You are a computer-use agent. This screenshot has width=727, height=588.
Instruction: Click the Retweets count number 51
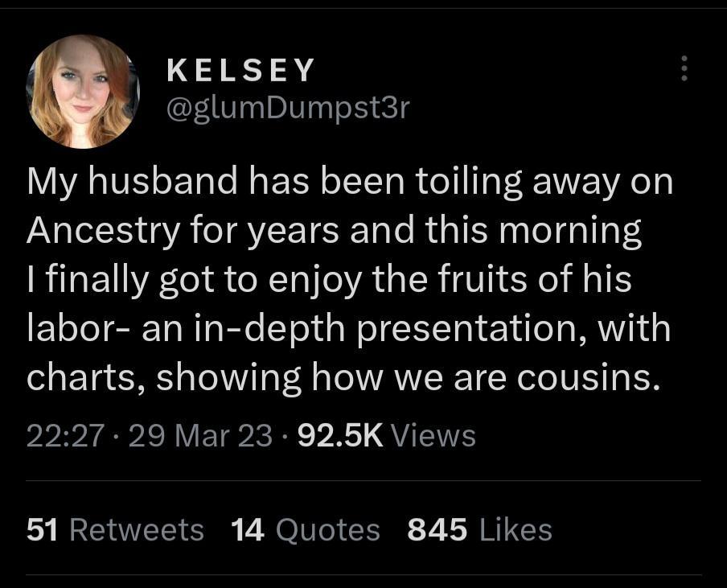pos(40,528)
